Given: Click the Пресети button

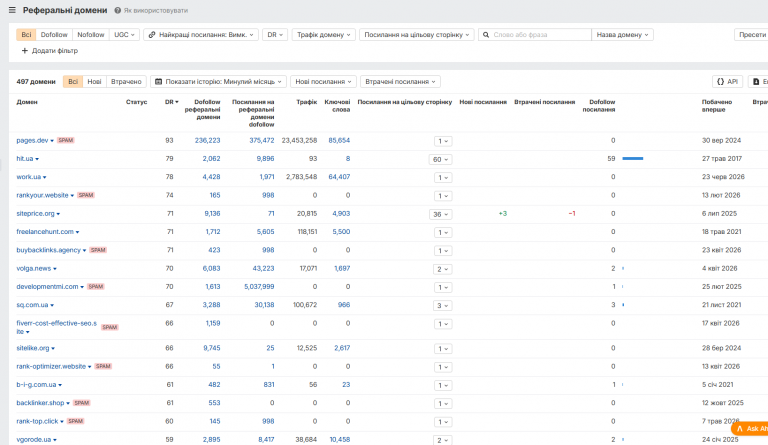Looking at the screenshot, I should (752, 35).
